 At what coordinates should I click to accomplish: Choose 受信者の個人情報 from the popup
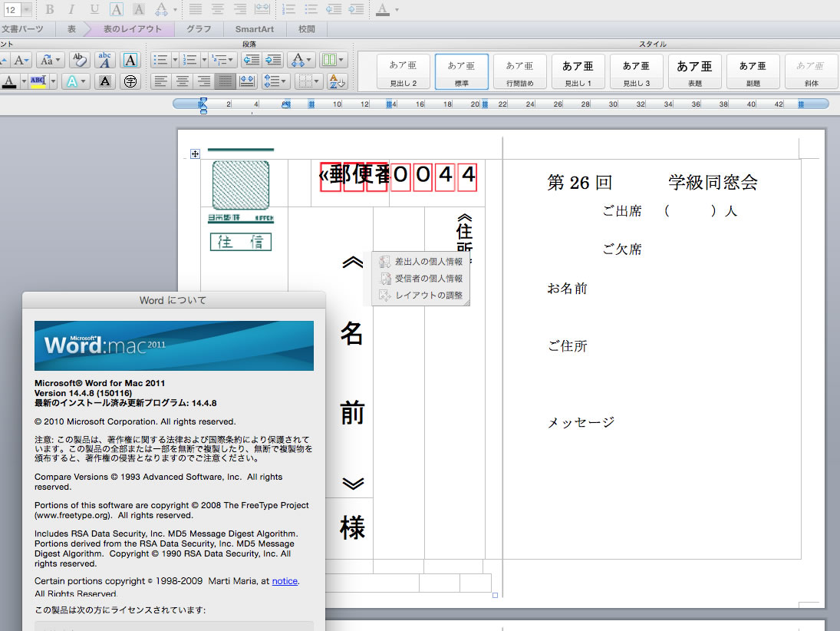tap(421, 279)
